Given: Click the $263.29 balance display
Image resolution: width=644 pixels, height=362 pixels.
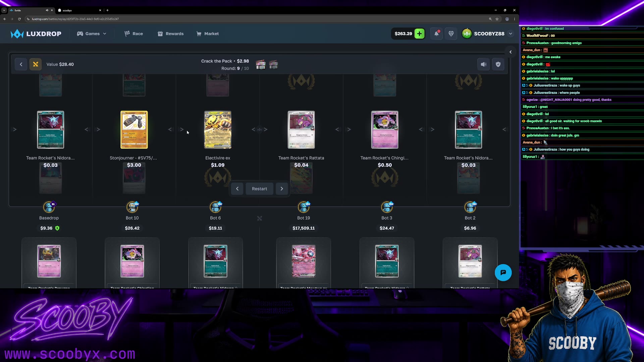Looking at the screenshot, I should tap(403, 34).
